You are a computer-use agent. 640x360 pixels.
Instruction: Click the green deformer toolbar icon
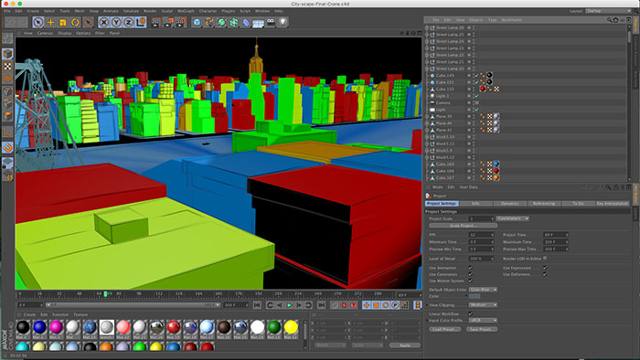(234, 22)
